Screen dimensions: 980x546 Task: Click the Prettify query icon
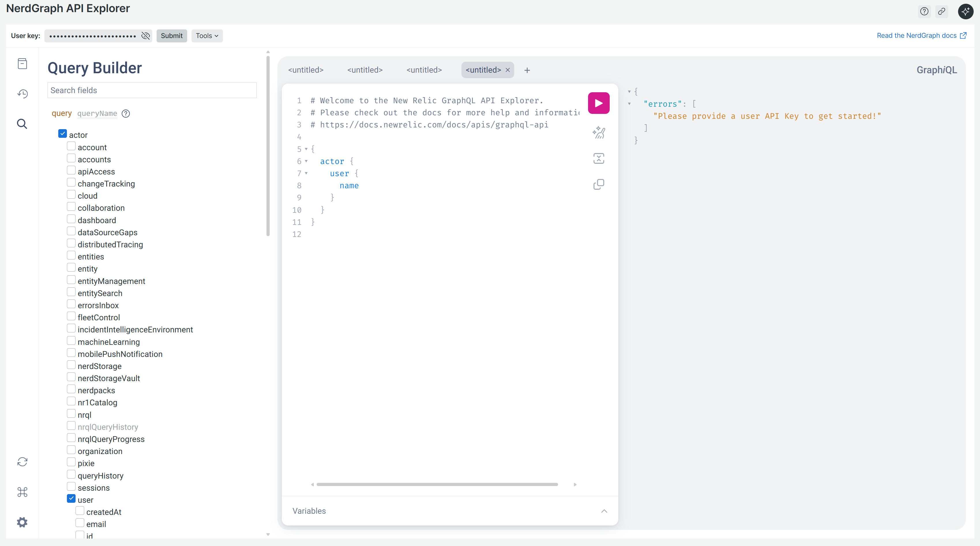(598, 133)
